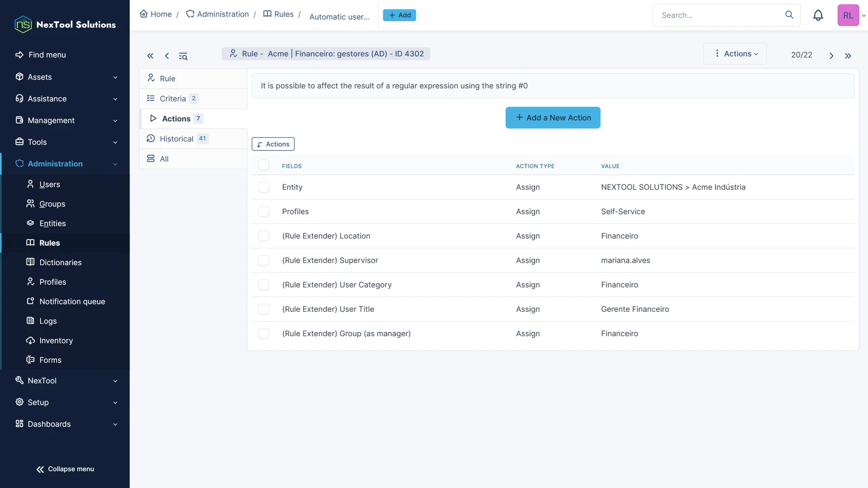Expand the Assets menu
The width and height of the screenshot is (868, 488).
click(65, 77)
